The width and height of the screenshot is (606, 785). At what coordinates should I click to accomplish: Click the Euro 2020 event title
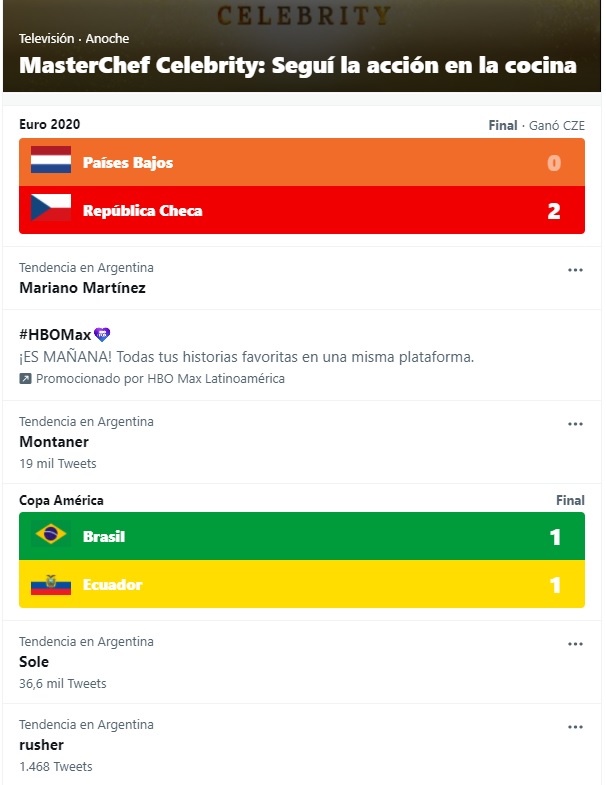[x=50, y=124]
